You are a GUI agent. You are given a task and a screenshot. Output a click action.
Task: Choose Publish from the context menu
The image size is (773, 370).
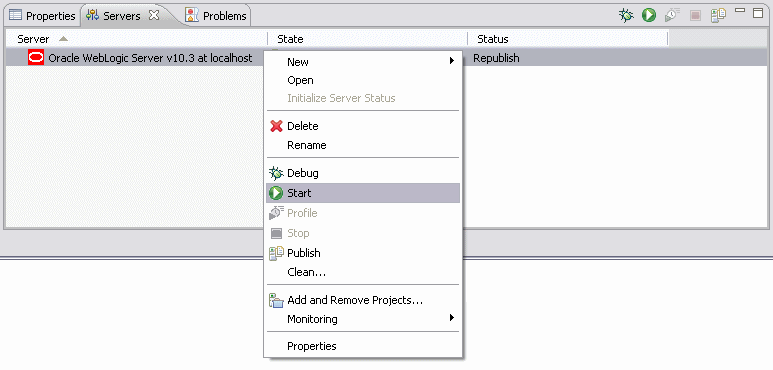[x=363, y=253]
